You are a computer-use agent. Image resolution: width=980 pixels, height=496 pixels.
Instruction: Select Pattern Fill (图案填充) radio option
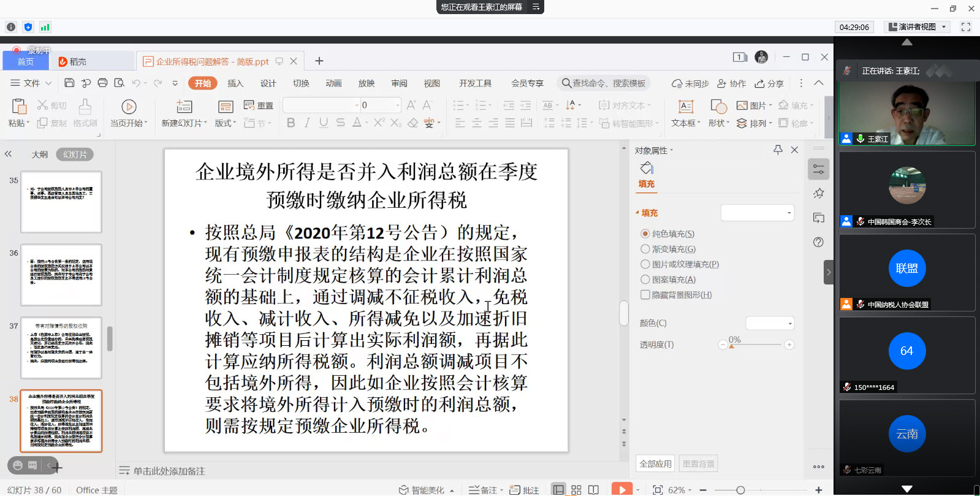(x=668, y=280)
